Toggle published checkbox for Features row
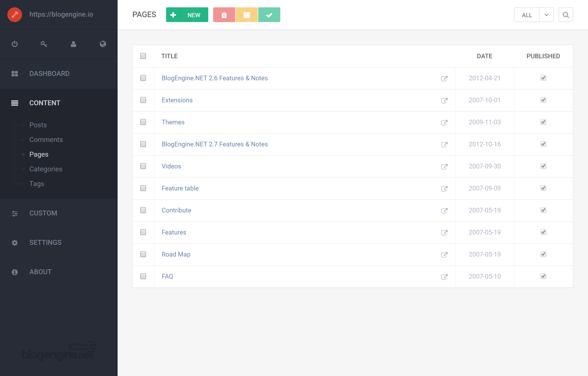This screenshot has width=588, height=376. tap(543, 232)
